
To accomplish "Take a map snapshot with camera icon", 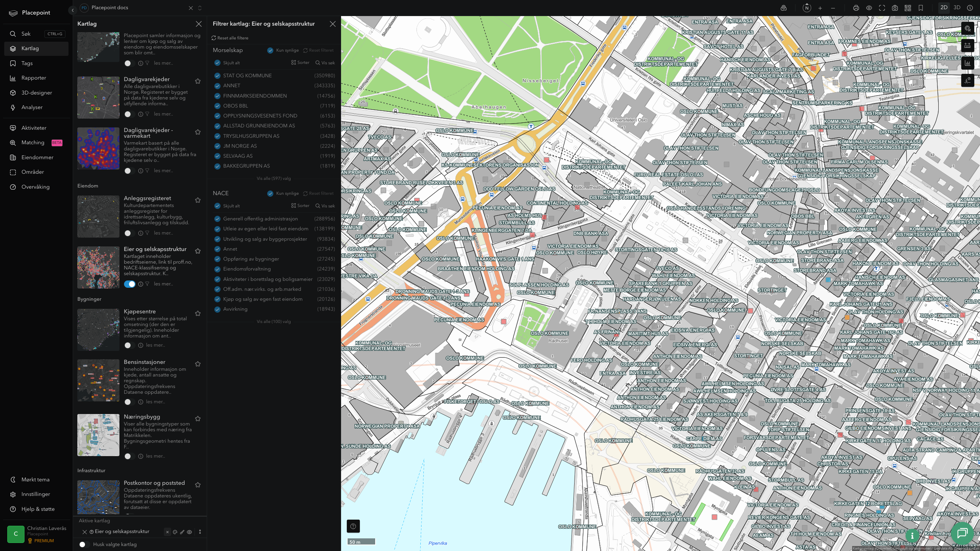I will [x=895, y=8].
